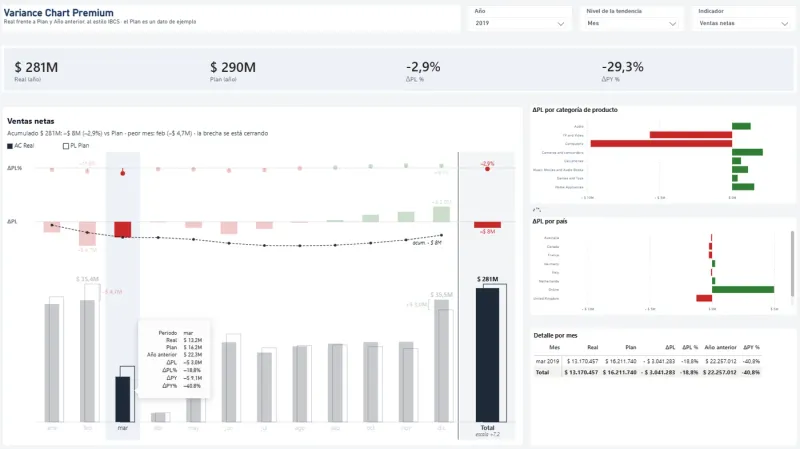Image resolution: width=800 pixels, height=449 pixels.
Task: Click the United Kingdom red bar
Action: point(704,298)
